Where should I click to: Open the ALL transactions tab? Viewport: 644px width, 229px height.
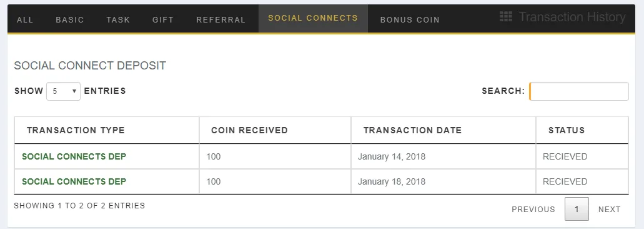click(25, 20)
